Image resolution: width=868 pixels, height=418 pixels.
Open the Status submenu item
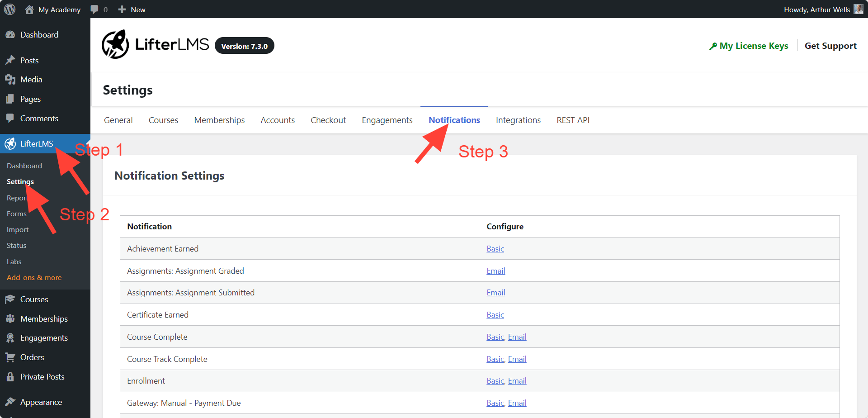(x=17, y=246)
